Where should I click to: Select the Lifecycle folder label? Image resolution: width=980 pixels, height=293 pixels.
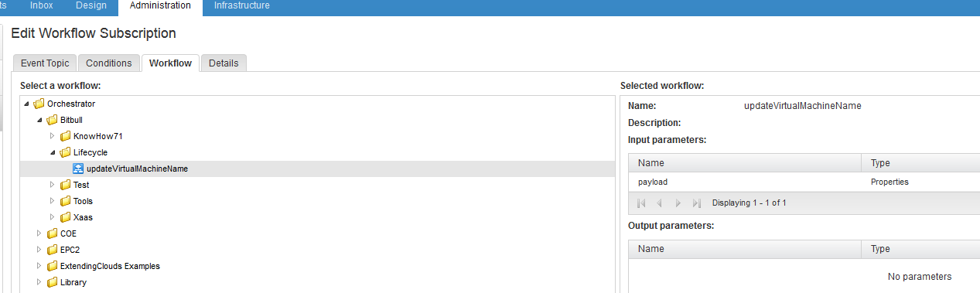90,152
